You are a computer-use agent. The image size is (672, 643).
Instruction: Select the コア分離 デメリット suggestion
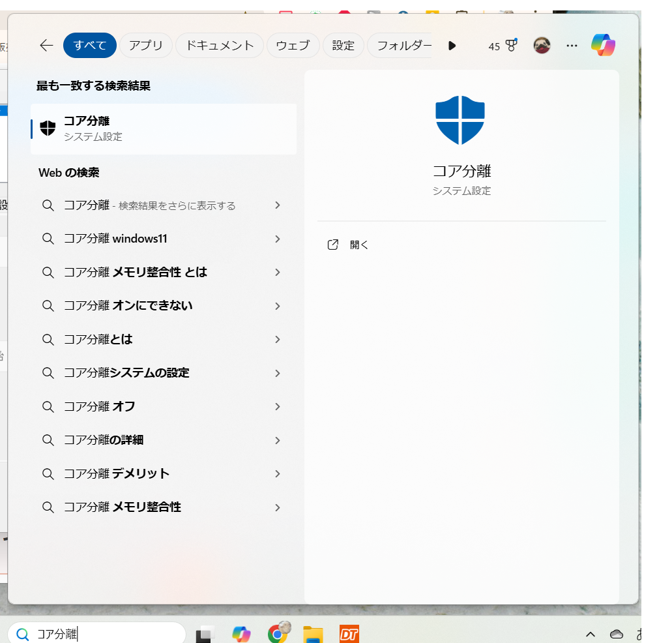point(164,473)
